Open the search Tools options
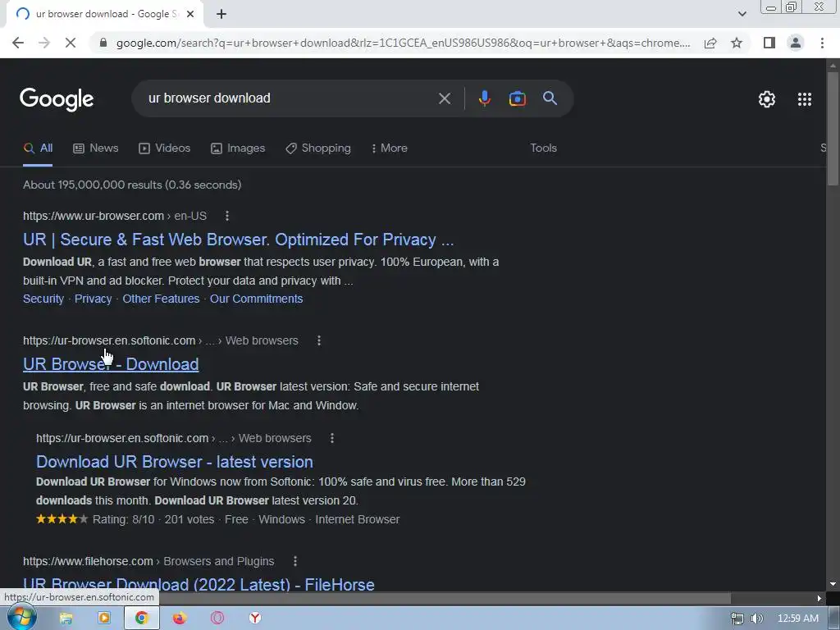Viewport: 840px width, 630px height. click(x=543, y=148)
